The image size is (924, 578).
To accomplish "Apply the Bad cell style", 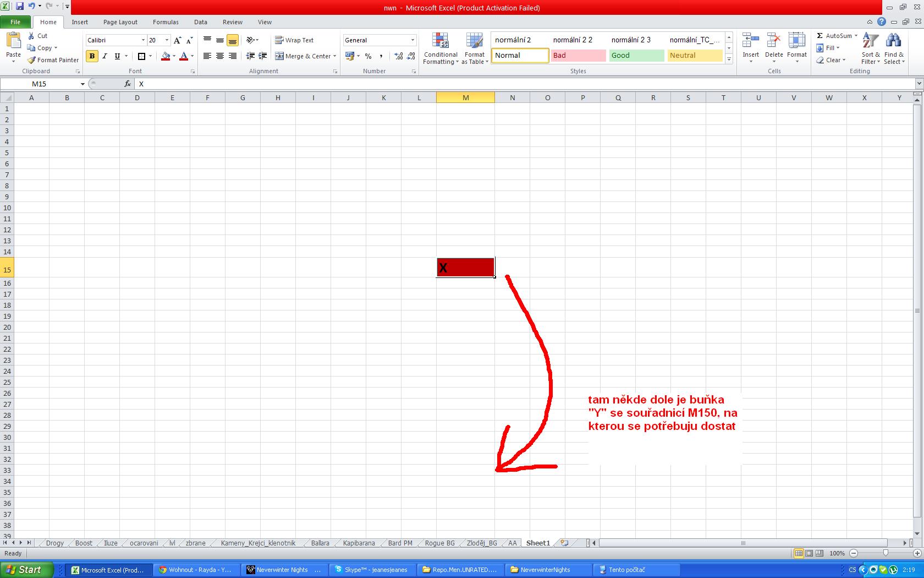I will pyautogui.click(x=578, y=56).
